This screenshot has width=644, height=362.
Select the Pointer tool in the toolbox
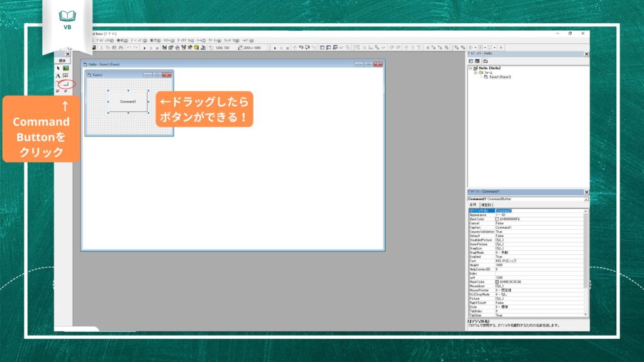[58, 68]
